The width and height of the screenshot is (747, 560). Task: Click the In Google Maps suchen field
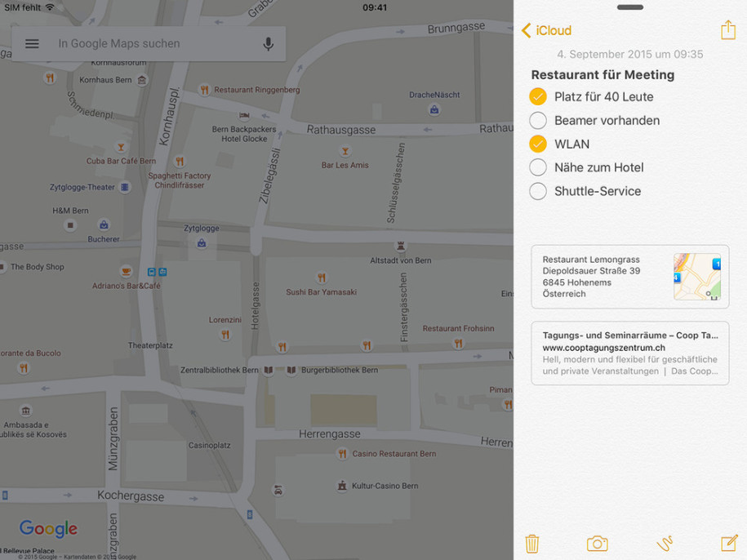pos(149,44)
